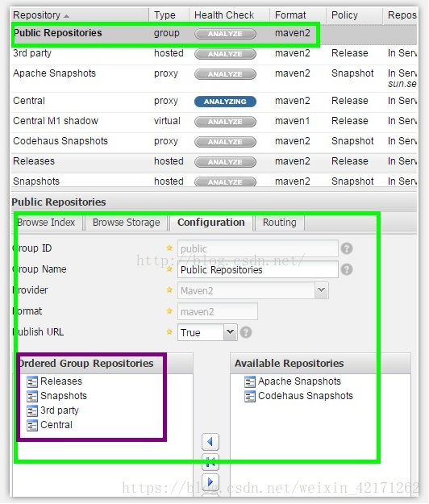This screenshot has width=429, height=504.
Task: Select the Snapshots repository row
Action: pos(214,181)
